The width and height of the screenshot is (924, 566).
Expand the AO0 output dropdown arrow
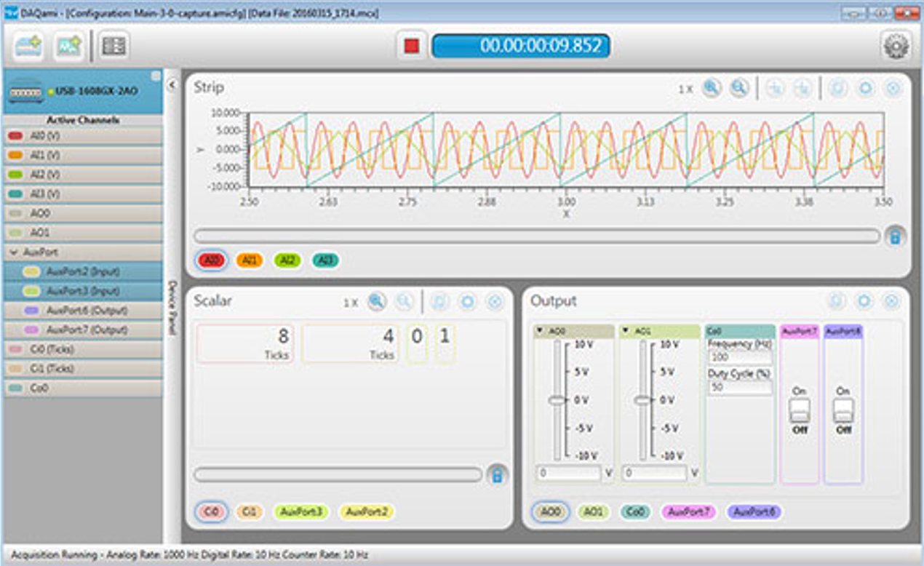540,331
